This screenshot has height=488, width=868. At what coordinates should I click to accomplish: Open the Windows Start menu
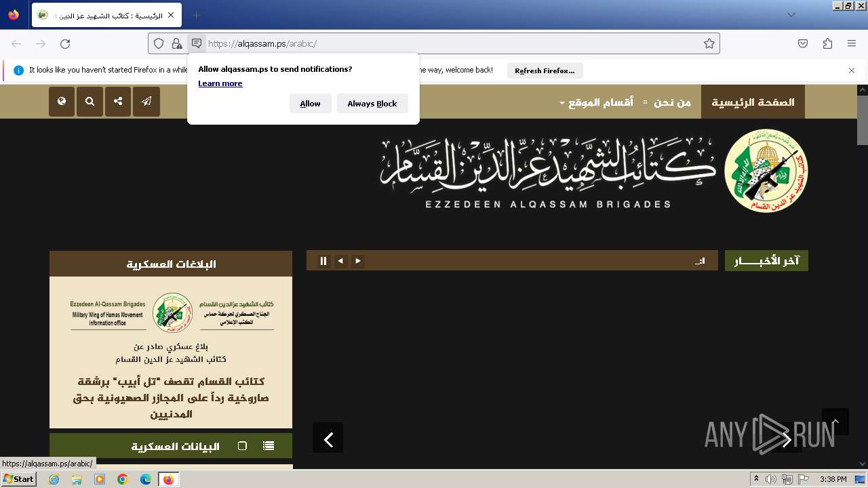19,479
